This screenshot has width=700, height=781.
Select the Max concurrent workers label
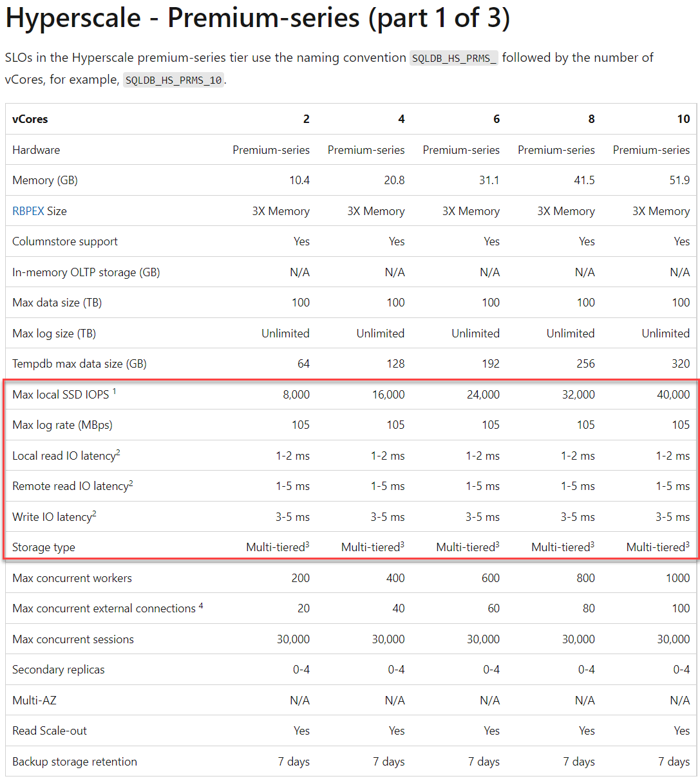[72, 578]
